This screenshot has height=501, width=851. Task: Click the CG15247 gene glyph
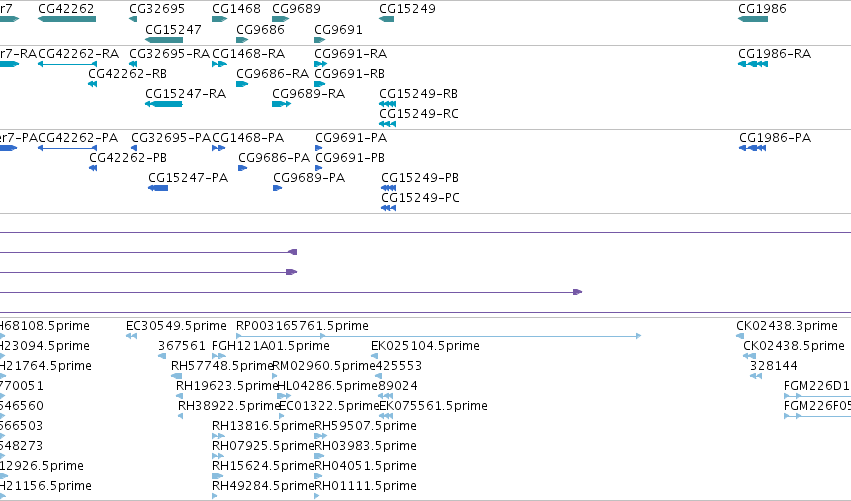point(164,40)
